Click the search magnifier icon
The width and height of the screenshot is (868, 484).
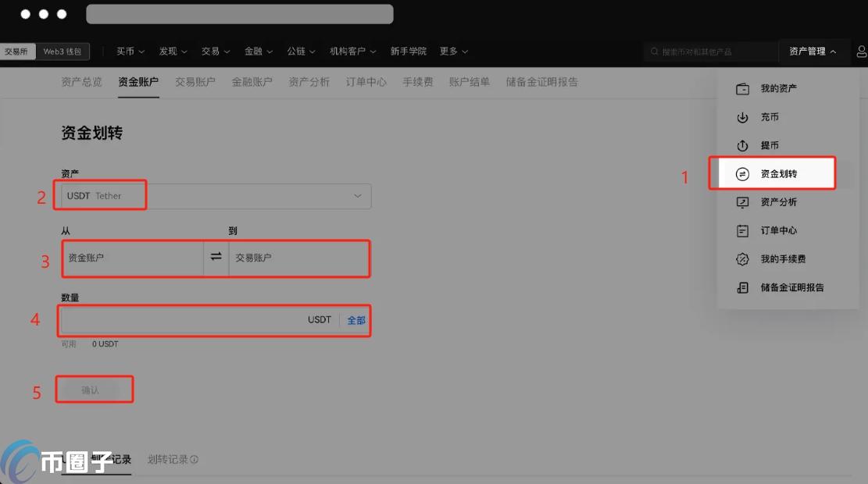point(653,51)
